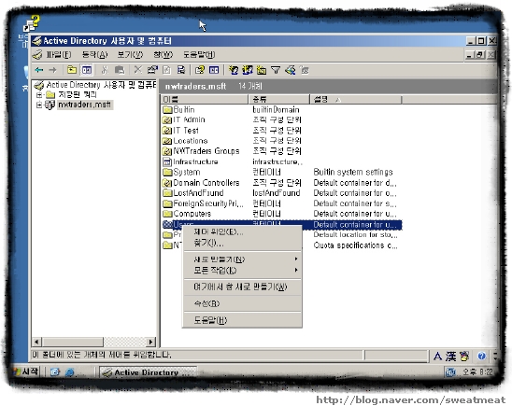Viewport: 512px width, 420px height.
Task: Click the Help question mark toolbar icon
Action: tap(200, 70)
